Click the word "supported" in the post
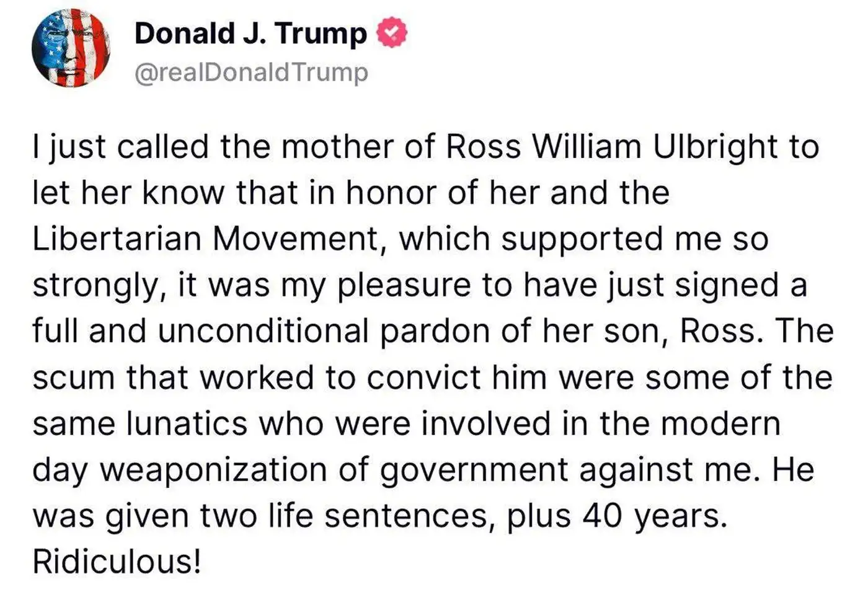This screenshot has height=610, width=868. pyautogui.click(x=582, y=239)
